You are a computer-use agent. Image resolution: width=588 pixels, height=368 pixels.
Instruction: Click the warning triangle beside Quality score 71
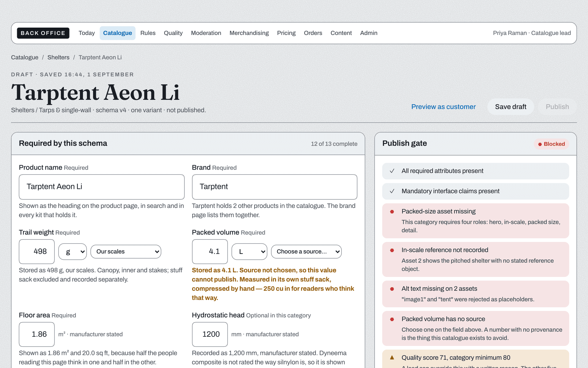pyautogui.click(x=392, y=358)
